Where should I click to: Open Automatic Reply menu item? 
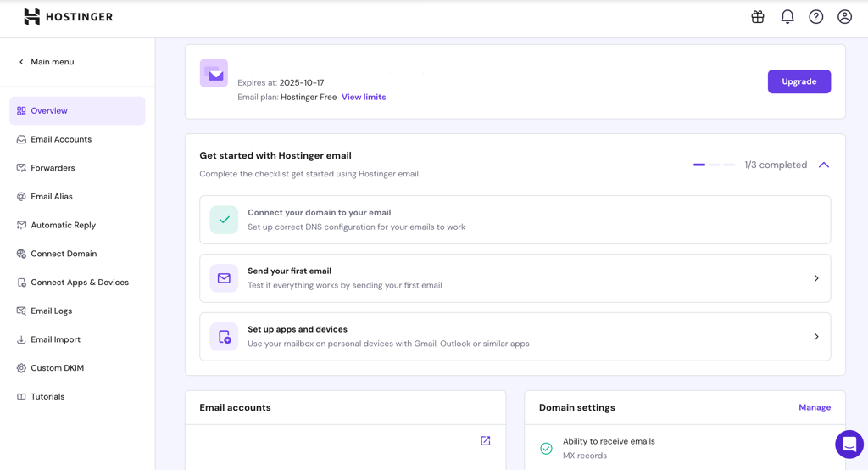(77, 225)
